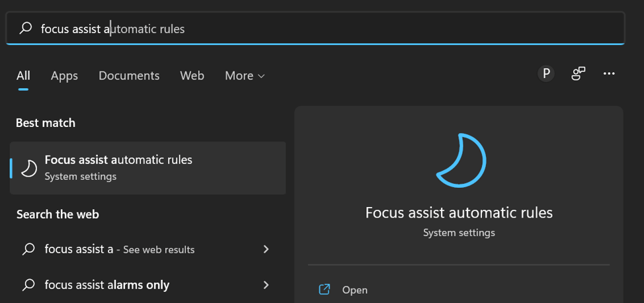Click the search magnifier icon in search box

pyautogui.click(x=26, y=28)
